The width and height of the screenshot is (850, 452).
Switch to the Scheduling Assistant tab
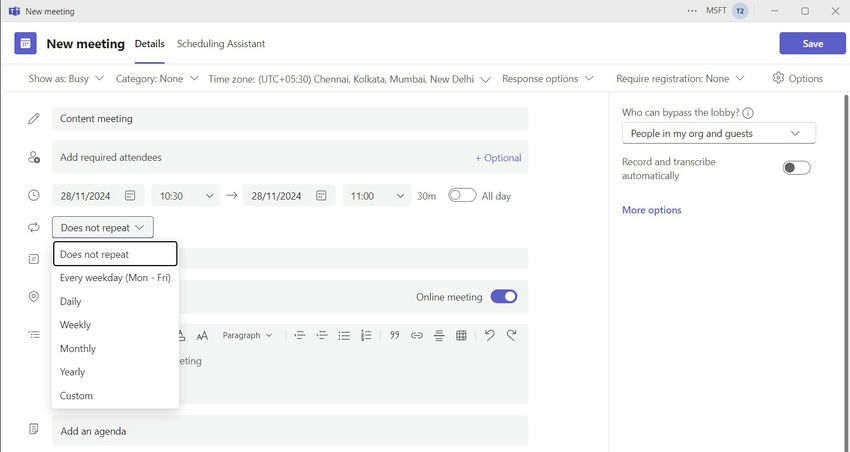221,44
